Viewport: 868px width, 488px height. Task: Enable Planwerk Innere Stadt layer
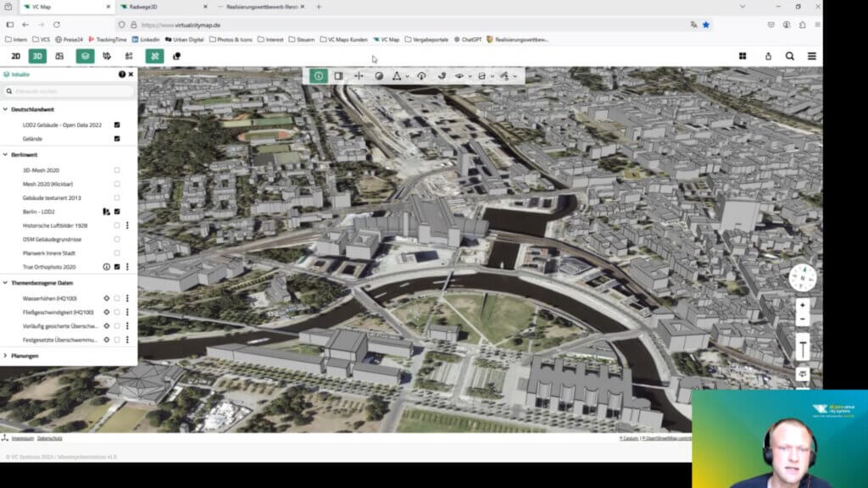(117, 252)
